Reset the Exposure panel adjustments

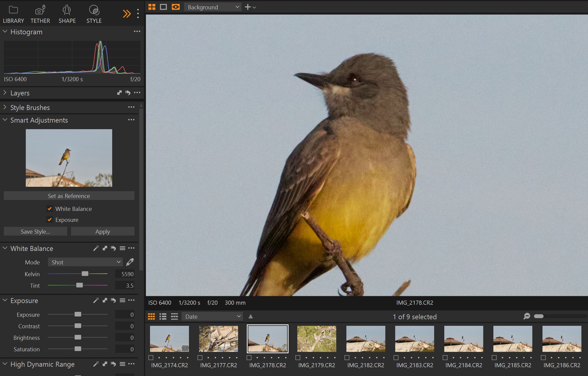click(x=113, y=300)
